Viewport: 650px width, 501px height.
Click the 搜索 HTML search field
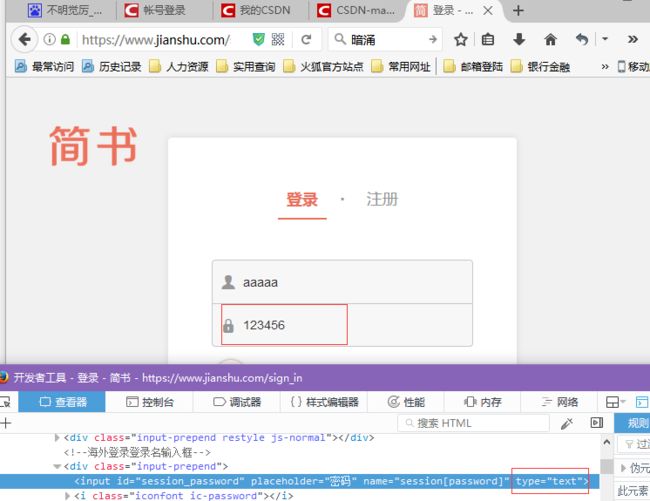pyautogui.click(x=473, y=423)
